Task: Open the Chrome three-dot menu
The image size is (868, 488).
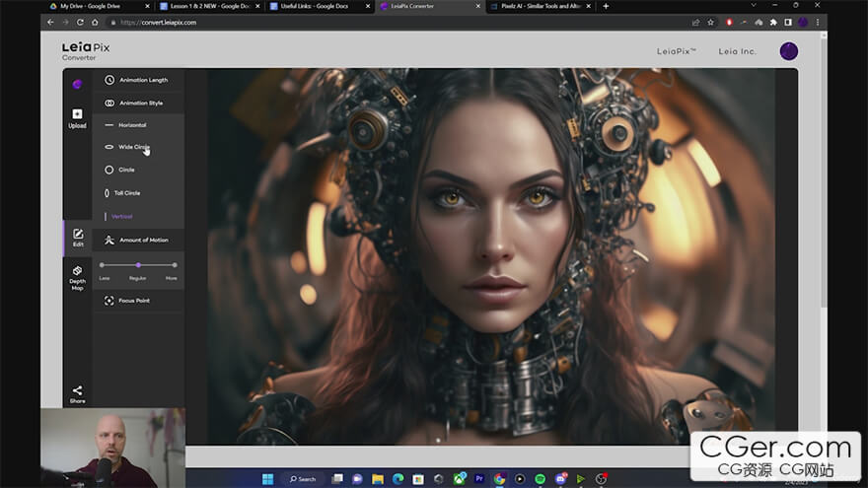Action: [x=818, y=22]
